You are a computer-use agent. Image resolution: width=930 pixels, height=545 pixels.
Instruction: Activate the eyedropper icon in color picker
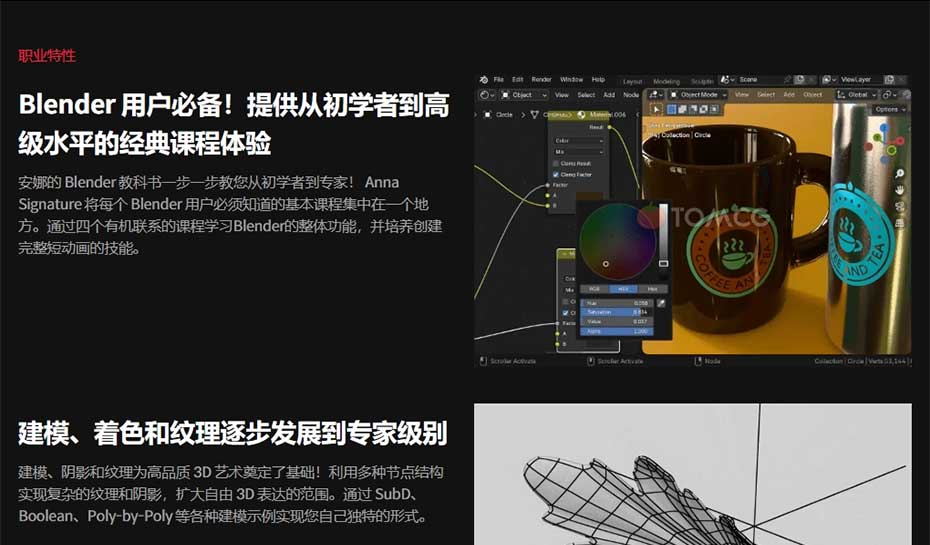pos(661,303)
